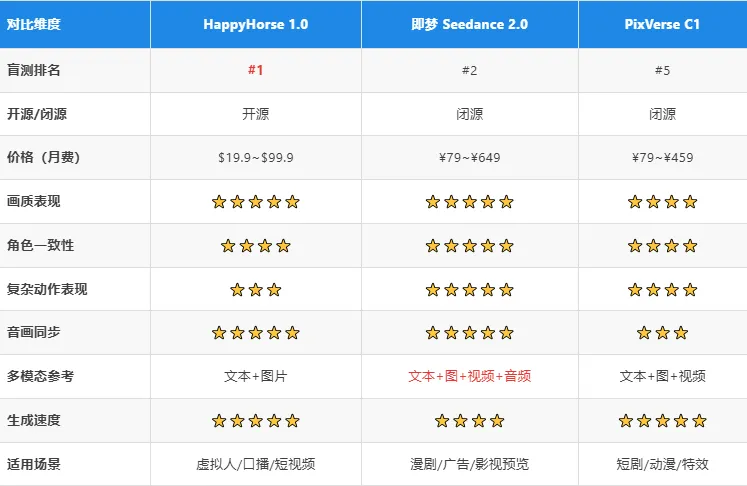Click 即梦 Seedance 2.0 角色一致性 star rating

click(x=469, y=246)
